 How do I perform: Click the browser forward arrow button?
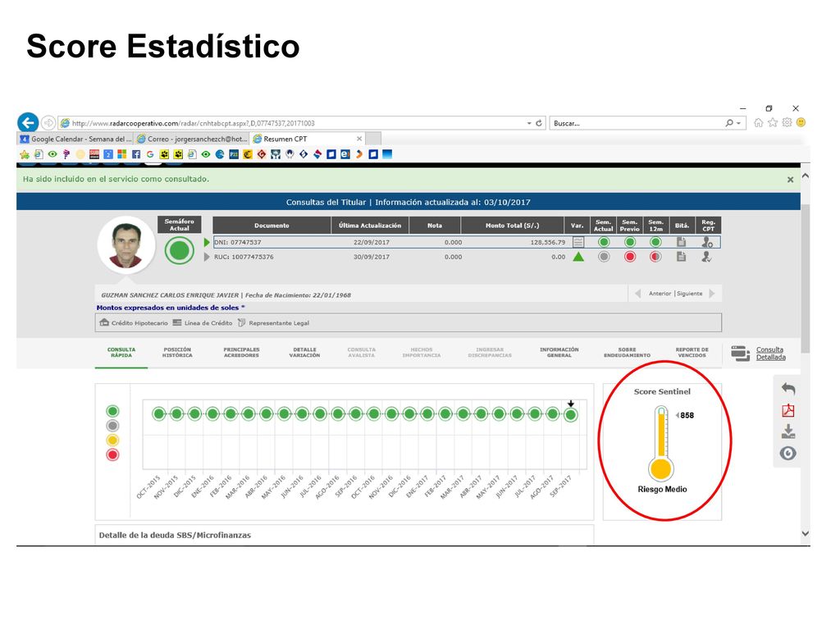48,123
